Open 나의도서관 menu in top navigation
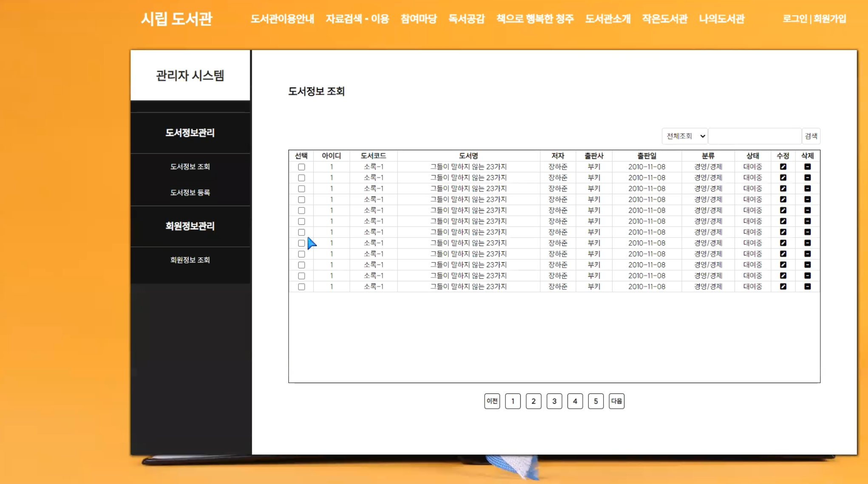 point(721,19)
